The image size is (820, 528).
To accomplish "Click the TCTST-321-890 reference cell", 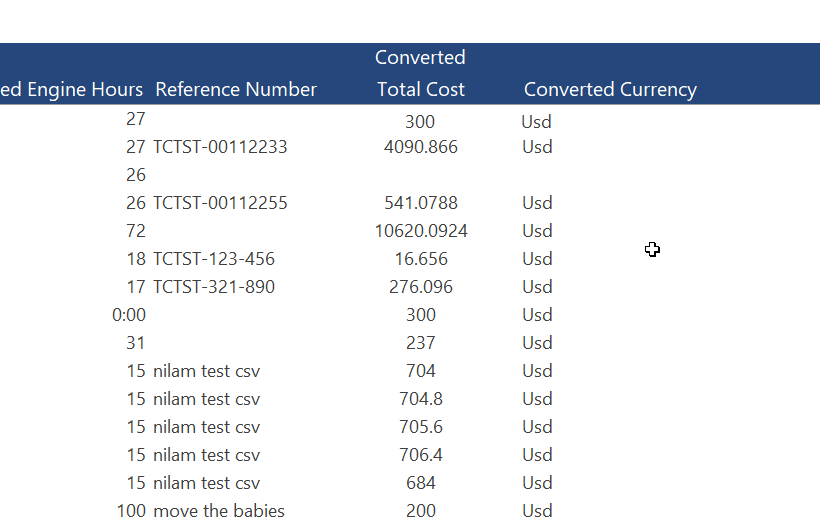I will pos(214,287).
